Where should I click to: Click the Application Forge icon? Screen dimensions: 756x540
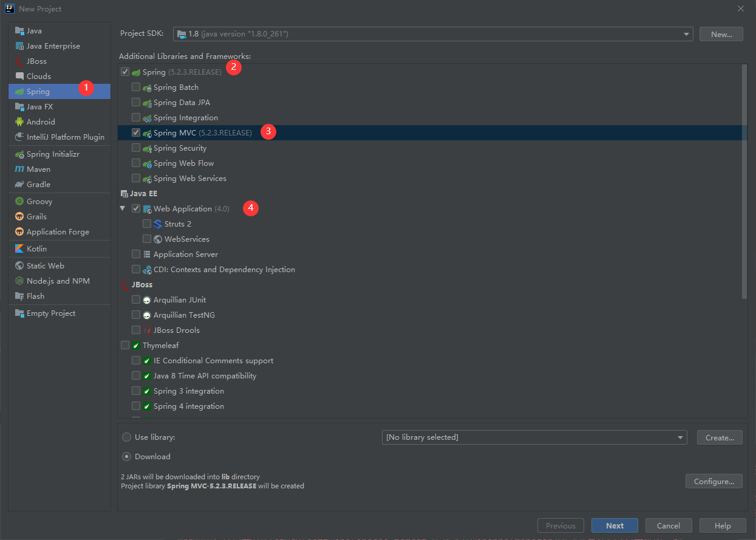[x=19, y=231]
